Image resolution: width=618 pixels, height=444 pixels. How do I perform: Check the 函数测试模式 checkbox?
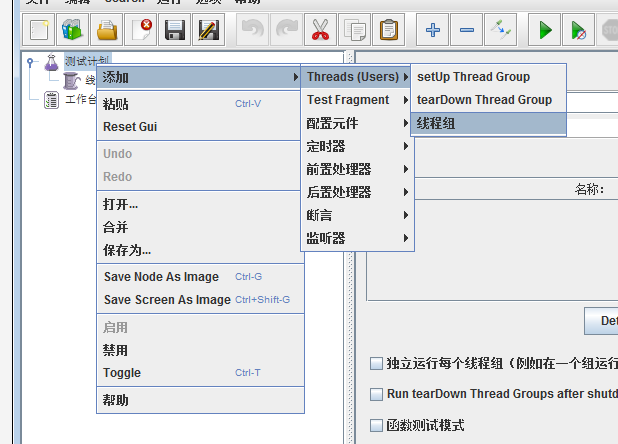(x=376, y=425)
